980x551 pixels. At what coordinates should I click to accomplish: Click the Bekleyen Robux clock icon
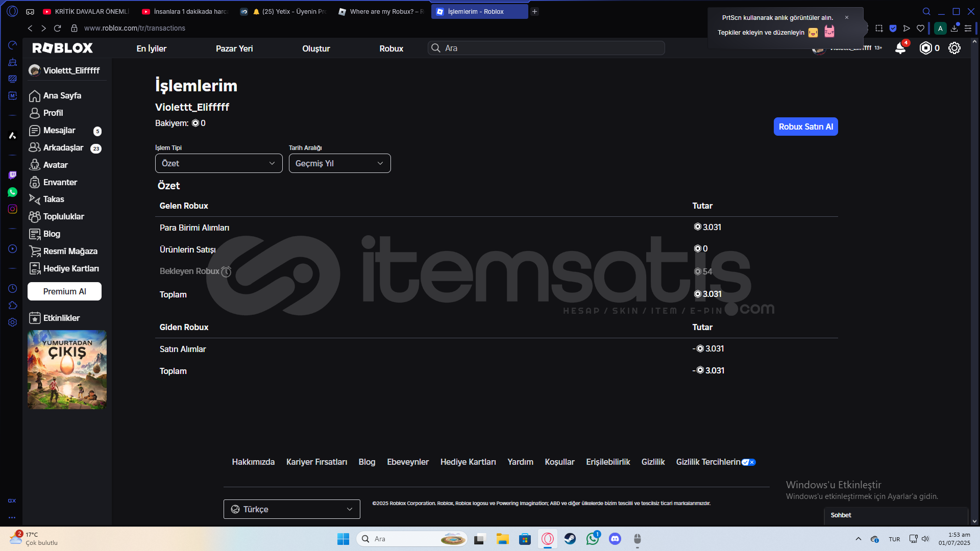click(226, 271)
